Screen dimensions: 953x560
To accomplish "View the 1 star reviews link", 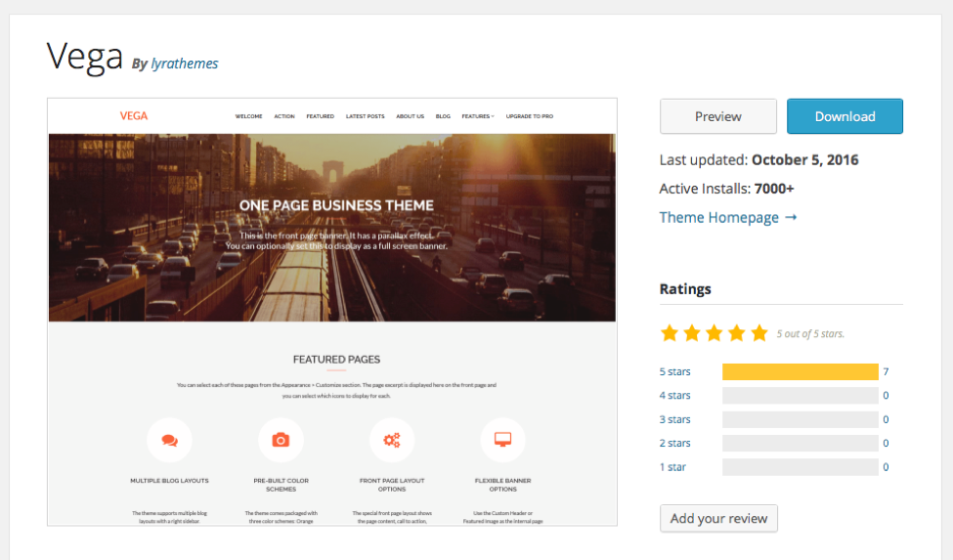I will (x=672, y=467).
